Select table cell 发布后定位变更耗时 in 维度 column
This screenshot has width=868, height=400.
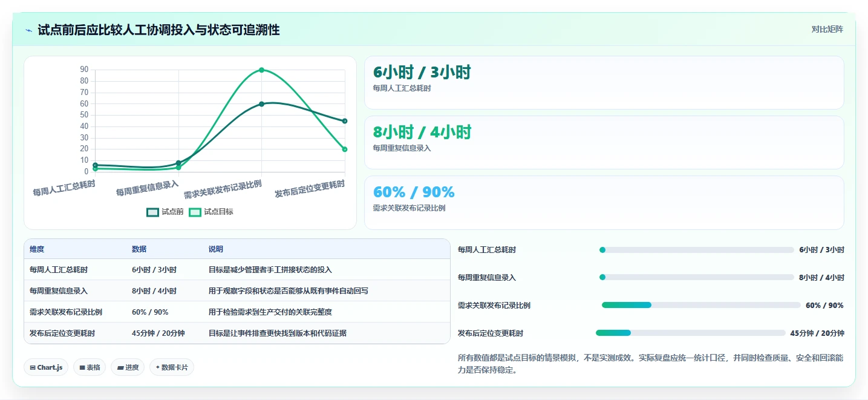[x=62, y=333]
